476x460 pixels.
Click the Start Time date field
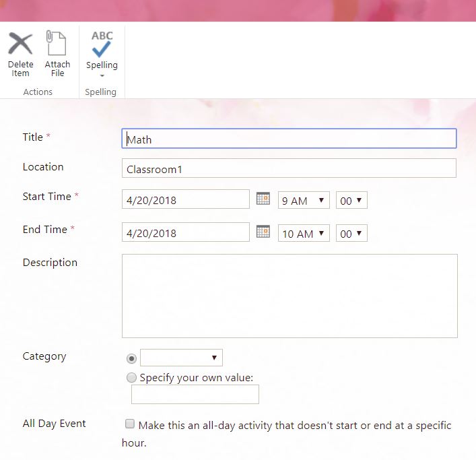tap(185, 199)
